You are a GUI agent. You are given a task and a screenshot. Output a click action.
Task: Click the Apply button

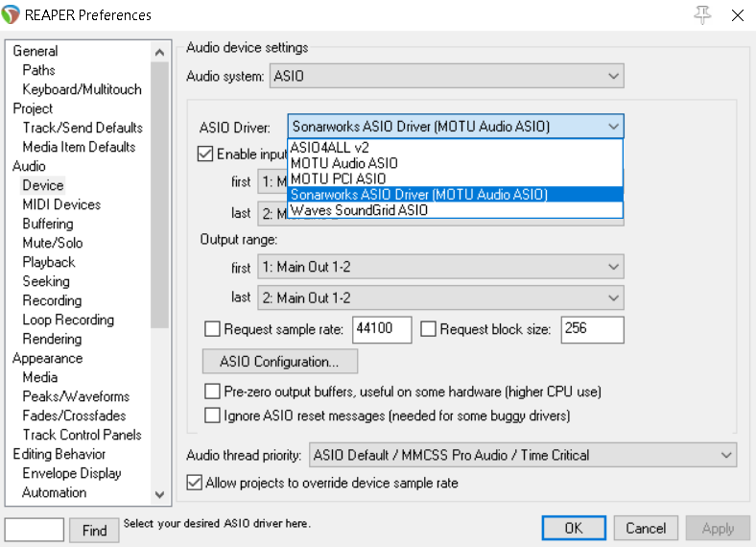tap(718, 528)
